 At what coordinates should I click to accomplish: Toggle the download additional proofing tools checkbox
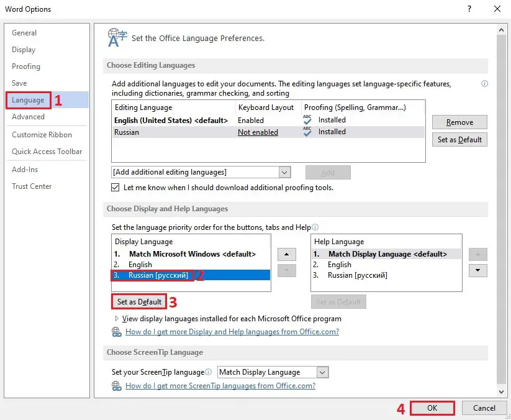click(x=115, y=188)
